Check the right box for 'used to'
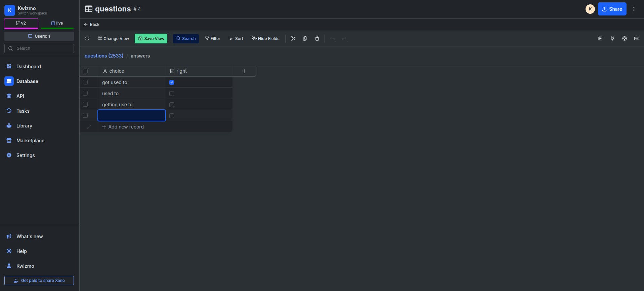The image size is (644, 291). 172,94
